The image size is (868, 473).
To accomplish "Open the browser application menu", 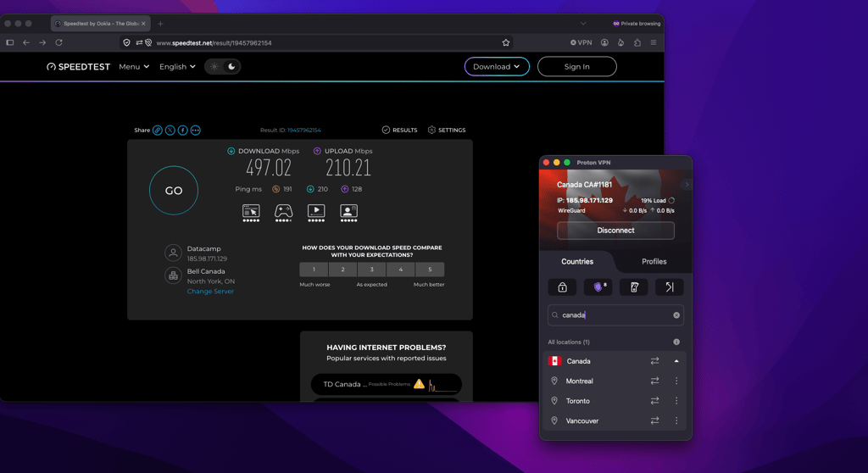I will (654, 42).
